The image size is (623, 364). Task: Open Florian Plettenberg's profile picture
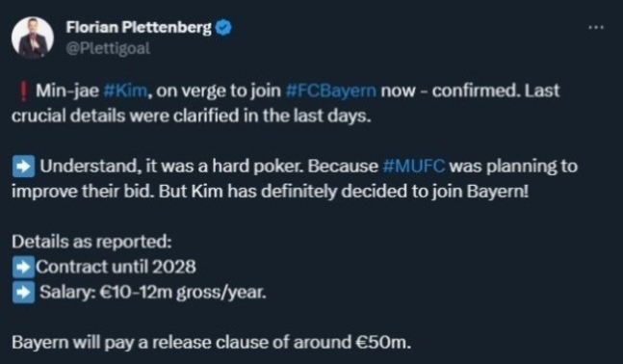coord(33,38)
